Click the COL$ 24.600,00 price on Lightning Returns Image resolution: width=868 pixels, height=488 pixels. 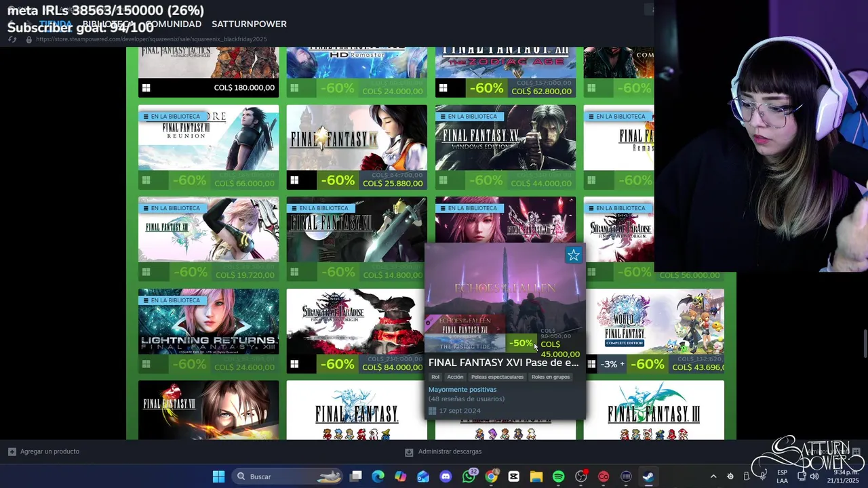click(x=244, y=367)
